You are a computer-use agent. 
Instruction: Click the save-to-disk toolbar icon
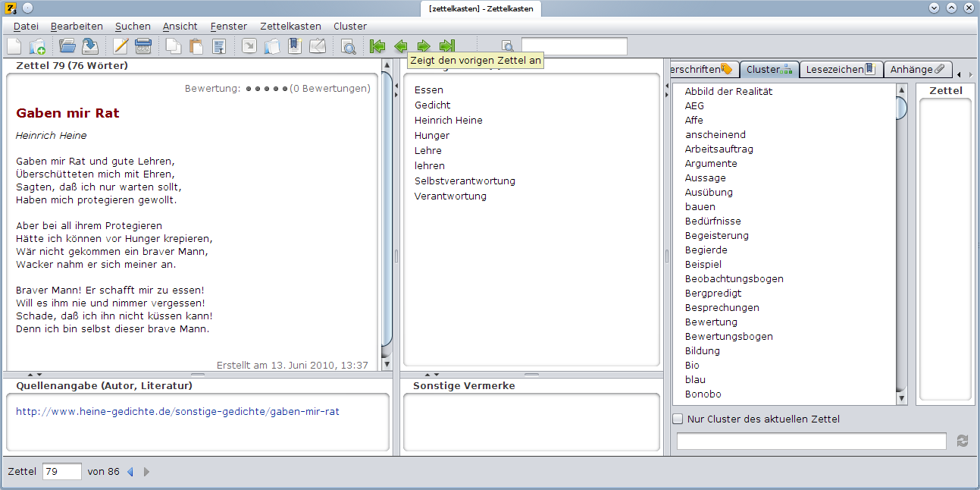pos(90,46)
